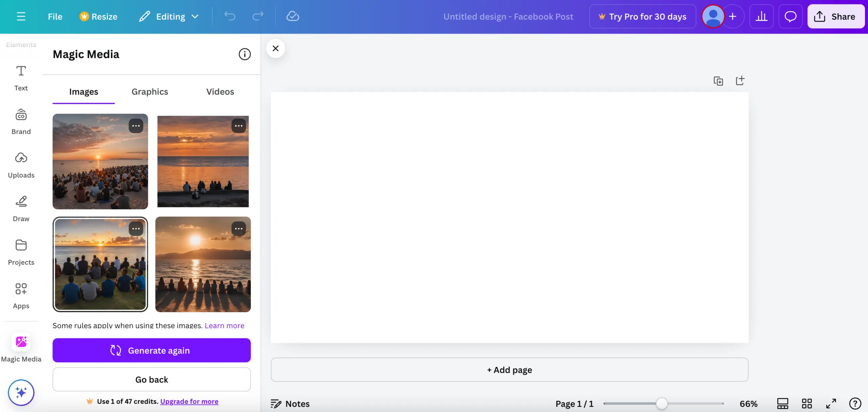Viewport: 868px width, 412px height.
Task: Click the duplicate page icon
Action: point(718,81)
